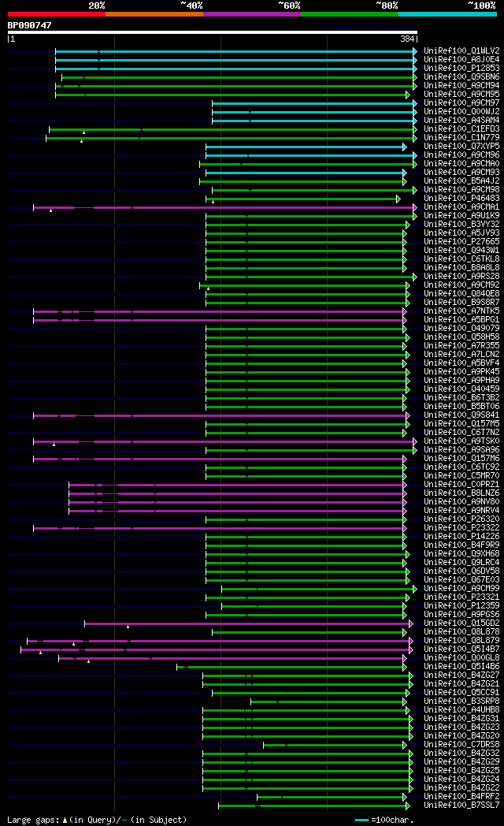Viewport: 504px width, 826px height.
Task: Click the BP090747 query name
Action: 29,25
